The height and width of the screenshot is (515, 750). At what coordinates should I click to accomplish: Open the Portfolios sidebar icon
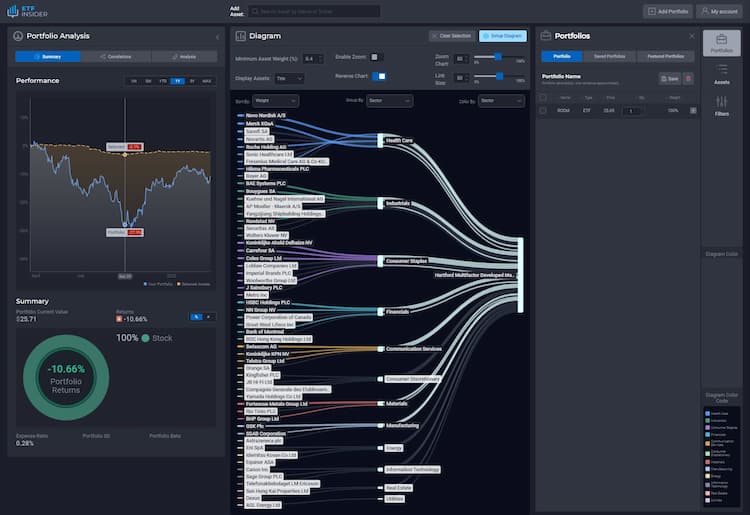721,43
